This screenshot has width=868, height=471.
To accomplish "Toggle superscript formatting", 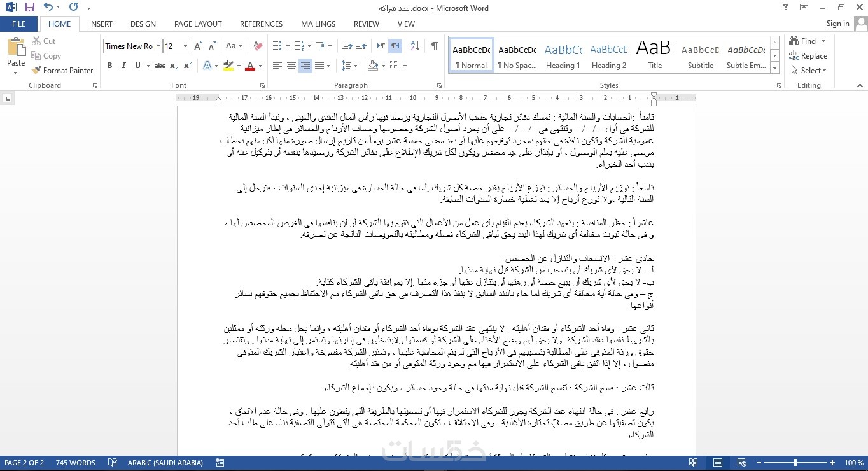I will coord(188,66).
